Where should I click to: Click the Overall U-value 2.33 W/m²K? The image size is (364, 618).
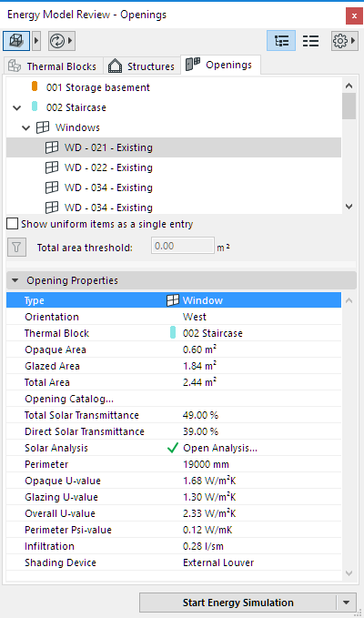209,513
